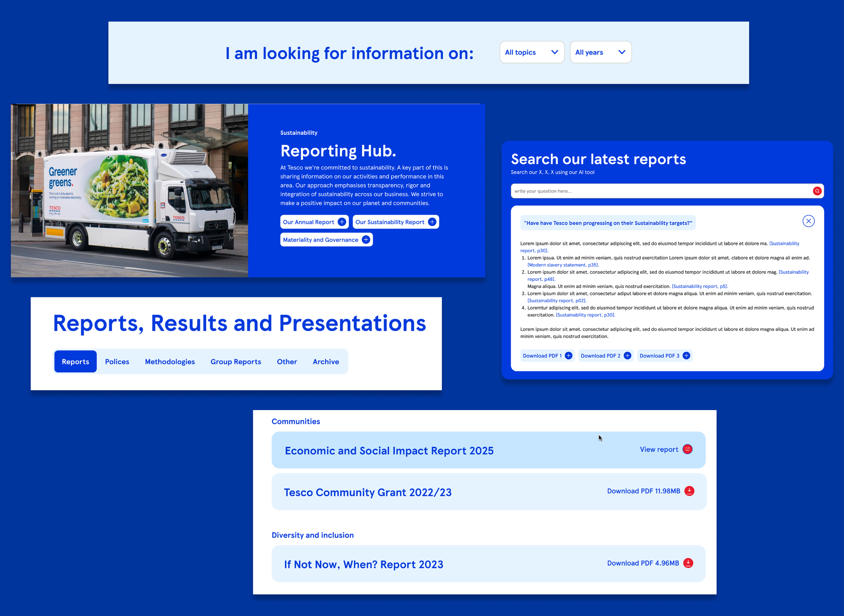Open the Modern slavery statement, p35 citation
Viewport: 844px width, 616px height.
563,265
